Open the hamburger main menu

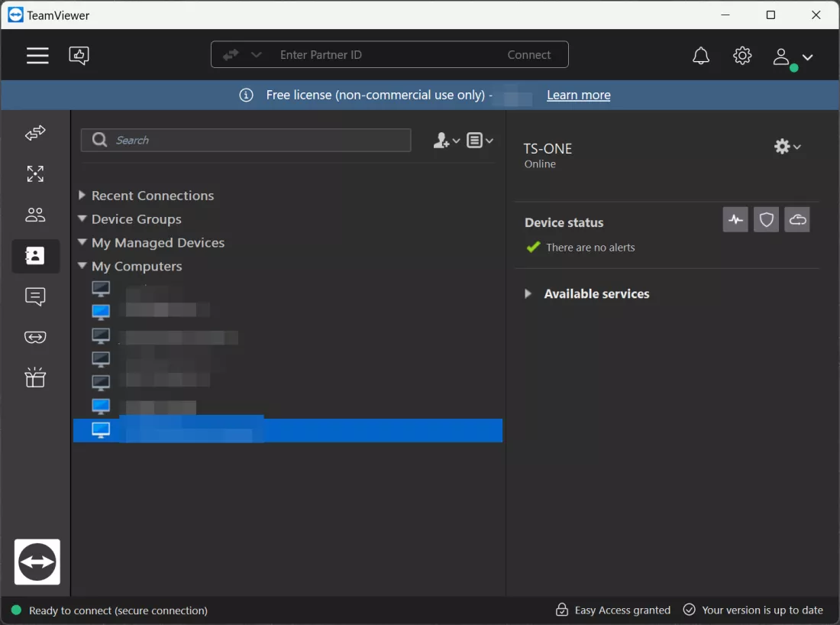(x=37, y=56)
